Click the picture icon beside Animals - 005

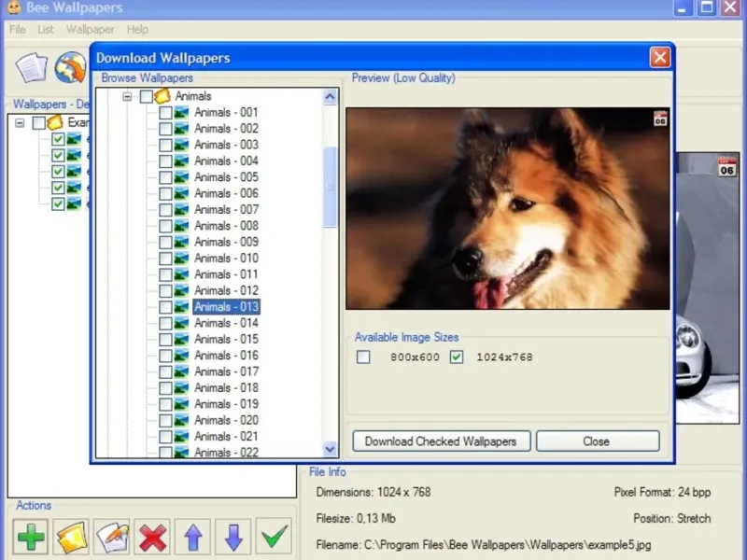pyautogui.click(x=181, y=177)
